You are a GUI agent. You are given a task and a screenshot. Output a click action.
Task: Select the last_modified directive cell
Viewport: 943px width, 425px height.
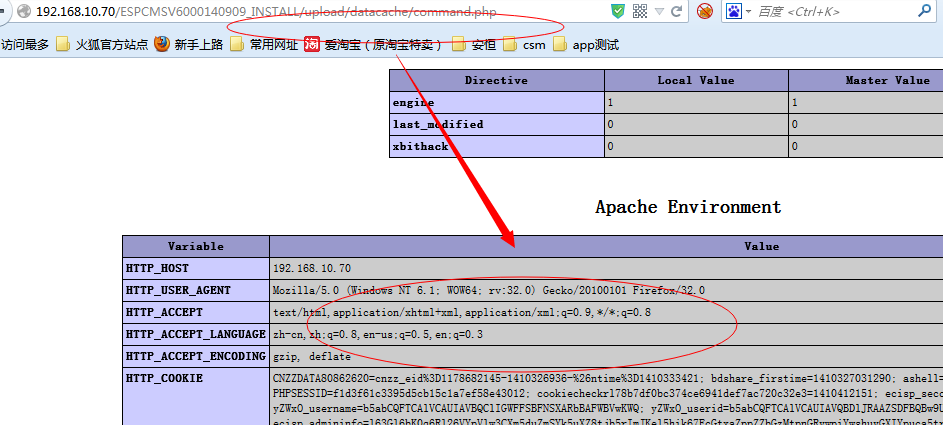tap(497, 124)
